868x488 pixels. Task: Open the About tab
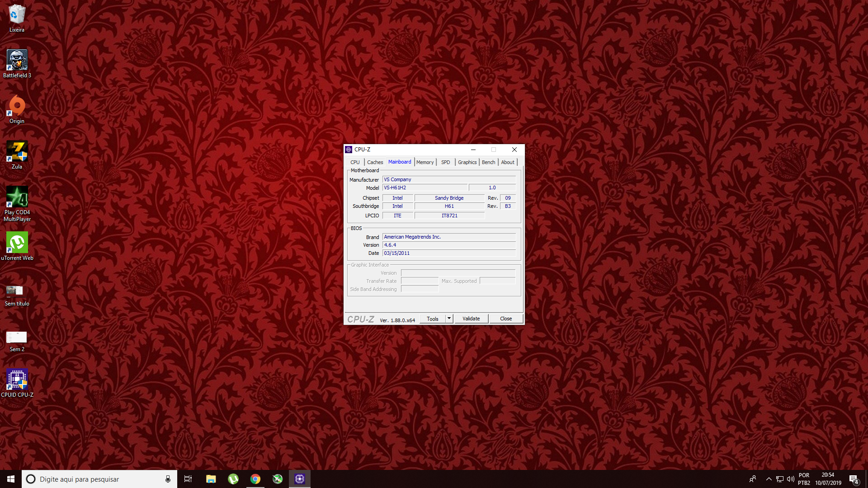508,162
